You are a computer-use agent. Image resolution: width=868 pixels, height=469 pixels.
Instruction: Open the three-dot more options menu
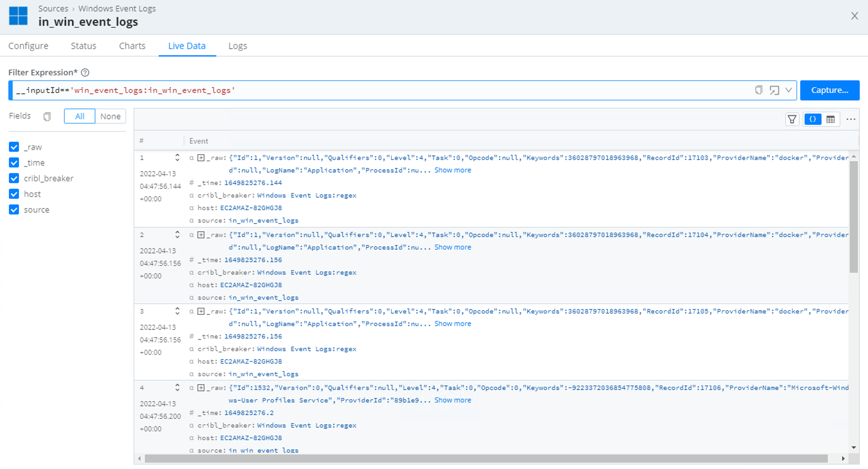click(x=850, y=119)
